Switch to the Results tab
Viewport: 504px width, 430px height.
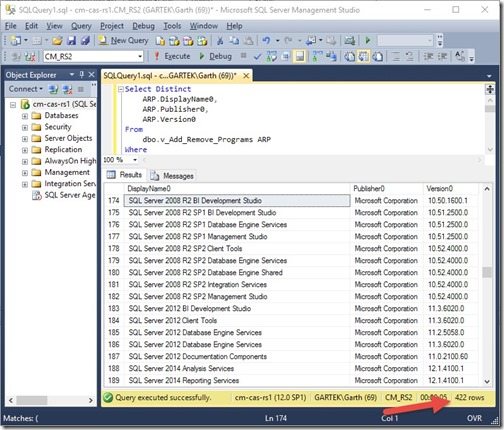125,175
